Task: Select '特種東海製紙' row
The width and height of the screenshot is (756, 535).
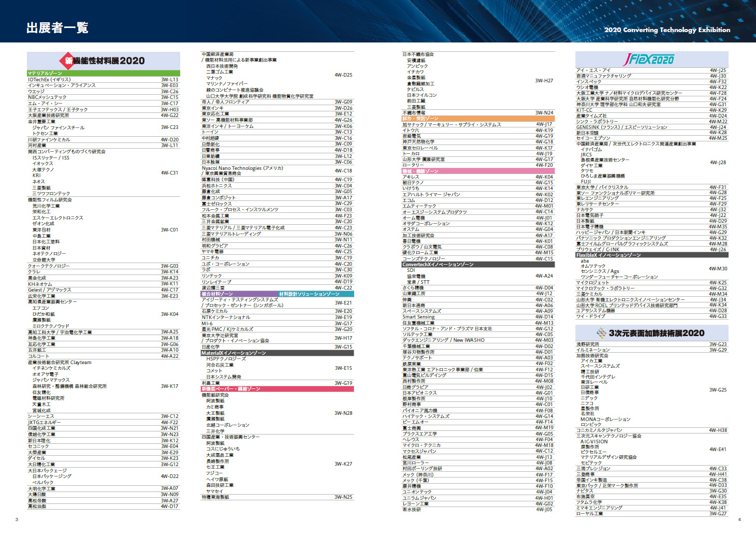Action: [277, 497]
